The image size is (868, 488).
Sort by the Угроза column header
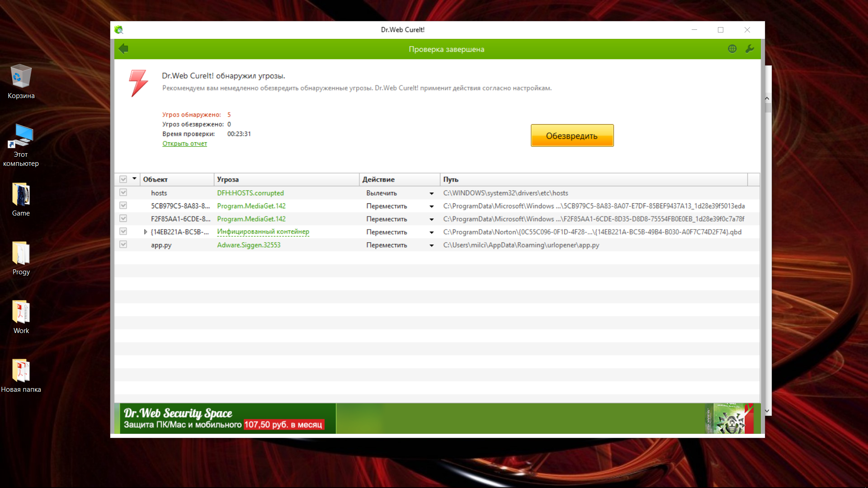287,179
